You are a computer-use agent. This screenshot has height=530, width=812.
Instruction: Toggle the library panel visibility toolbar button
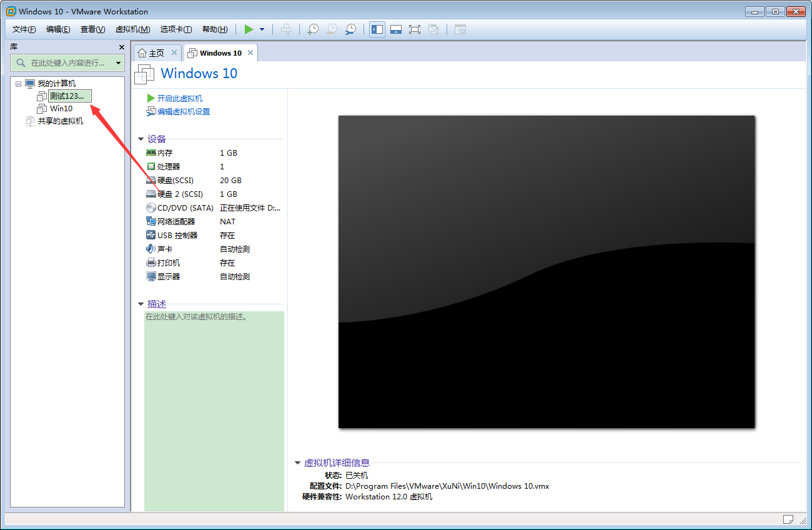[377, 29]
